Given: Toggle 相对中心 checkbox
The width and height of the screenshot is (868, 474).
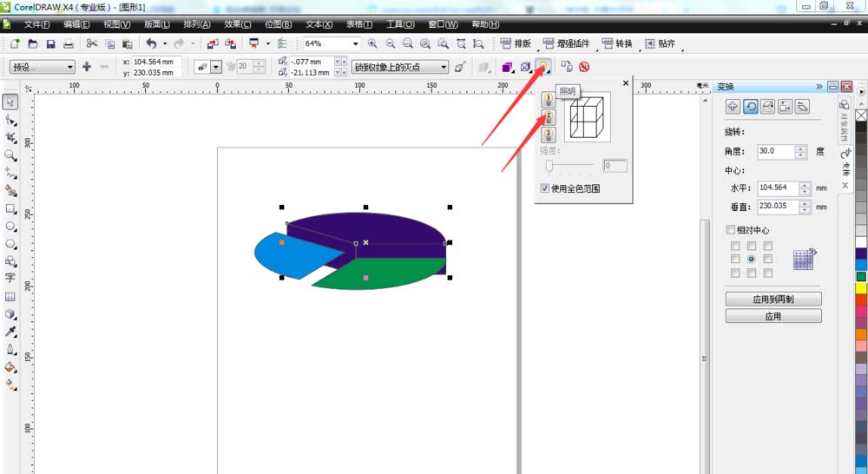Looking at the screenshot, I should (730, 230).
